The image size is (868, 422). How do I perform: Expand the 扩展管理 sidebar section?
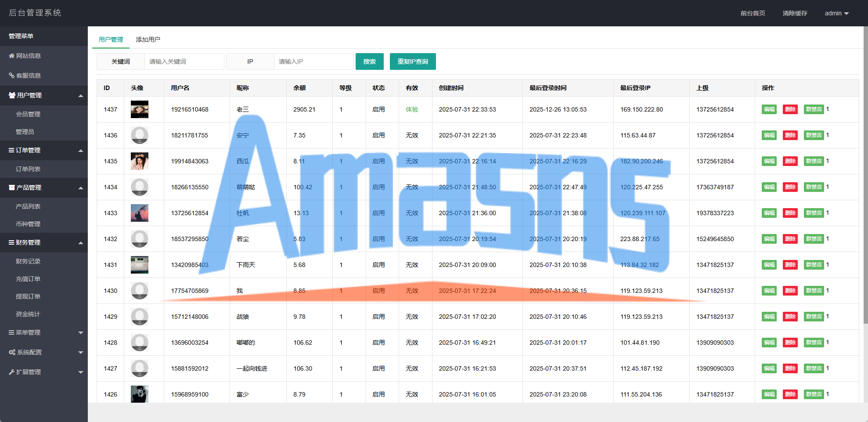(x=44, y=372)
